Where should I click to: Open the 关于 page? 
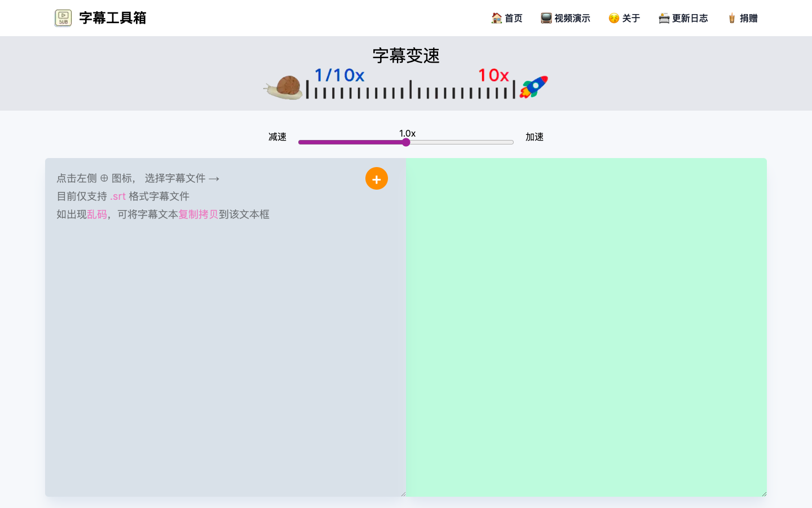point(632,17)
